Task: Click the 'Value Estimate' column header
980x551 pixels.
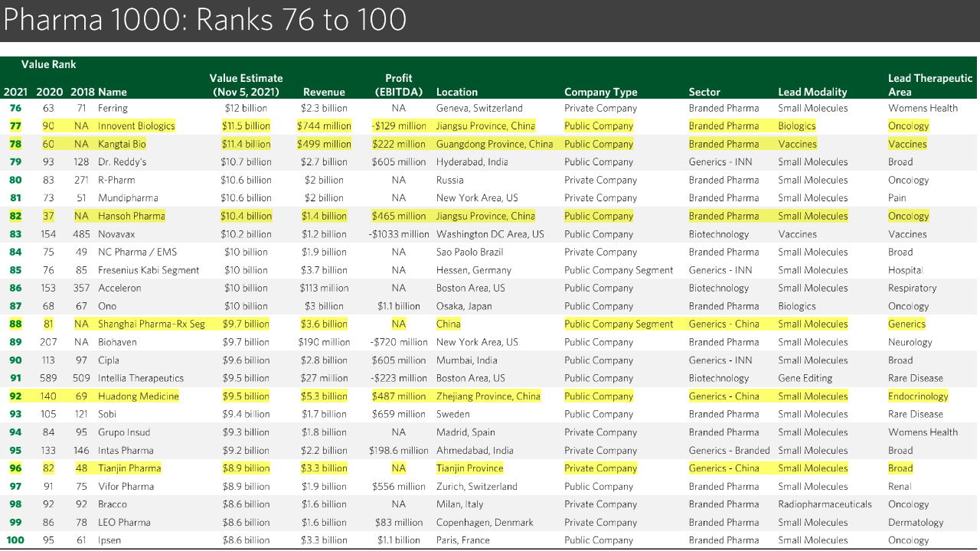Action: 246,85
